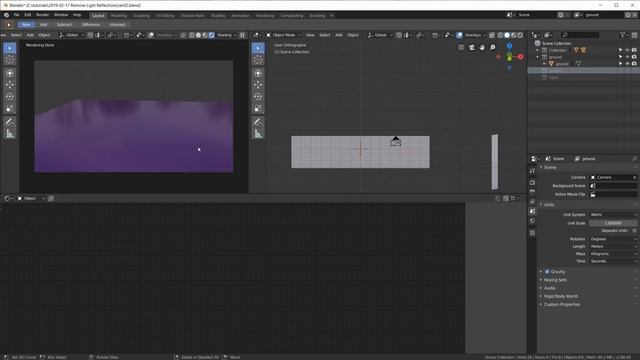Click the Camera selector field
Screen dimensions: 640x360
click(x=613, y=178)
